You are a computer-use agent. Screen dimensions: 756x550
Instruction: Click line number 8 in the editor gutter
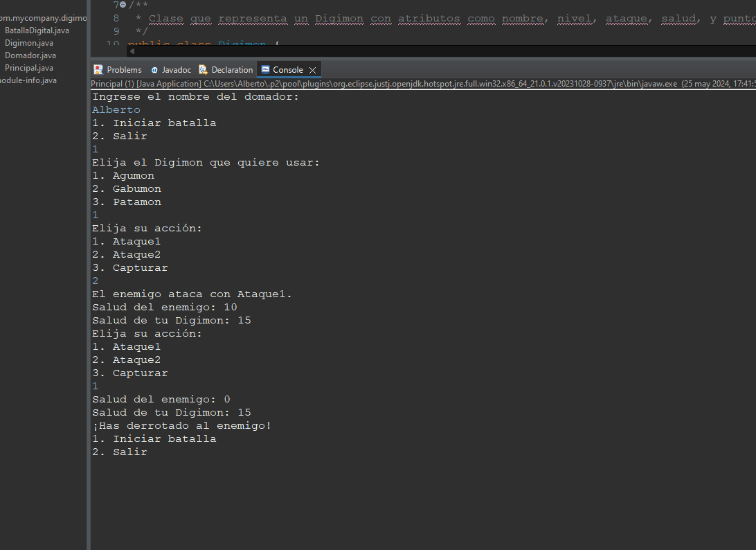pyautogui.click(x=116, y=18)
